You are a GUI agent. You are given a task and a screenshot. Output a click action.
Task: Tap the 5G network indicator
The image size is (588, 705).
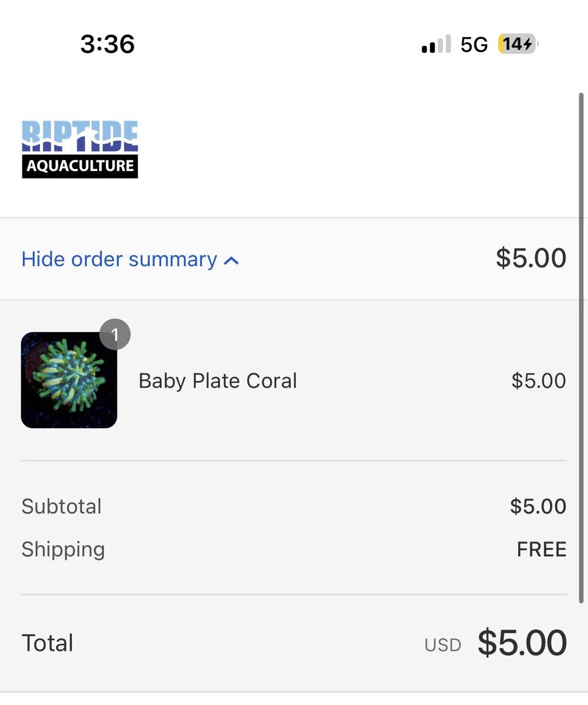(x=474, y=45)
